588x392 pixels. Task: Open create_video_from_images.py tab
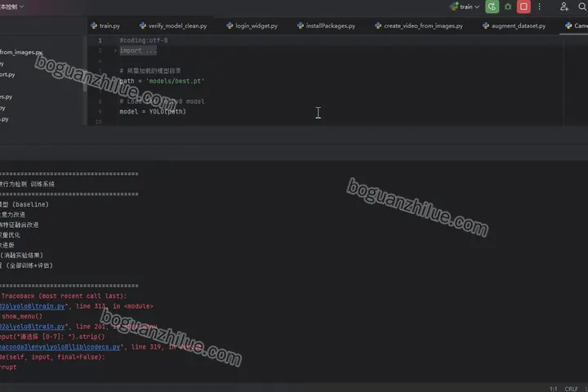pyautogui.click(x=419, y=26)
